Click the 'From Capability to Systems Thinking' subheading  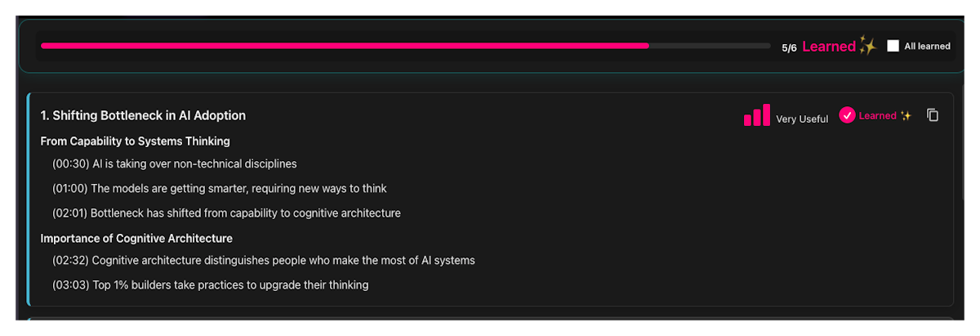tap(135, 141)
